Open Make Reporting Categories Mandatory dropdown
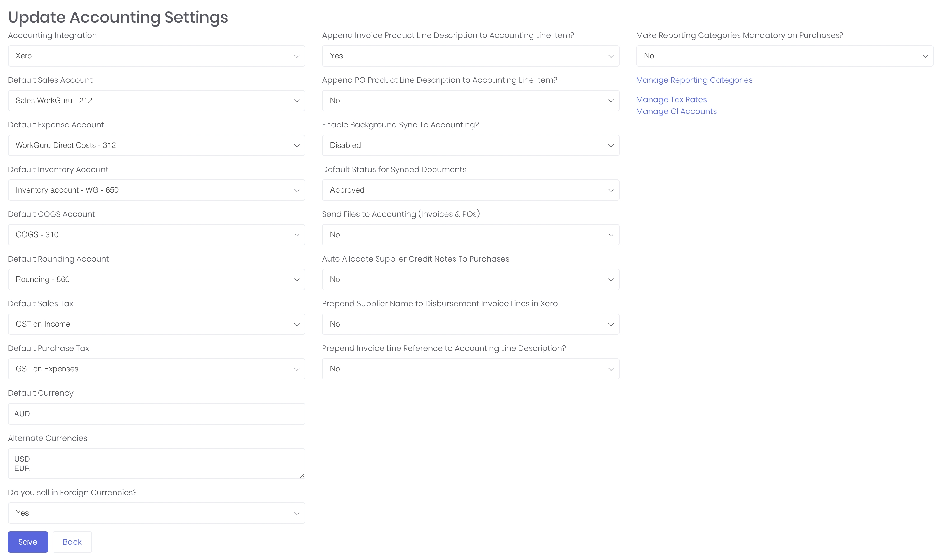 pos(785,56)
